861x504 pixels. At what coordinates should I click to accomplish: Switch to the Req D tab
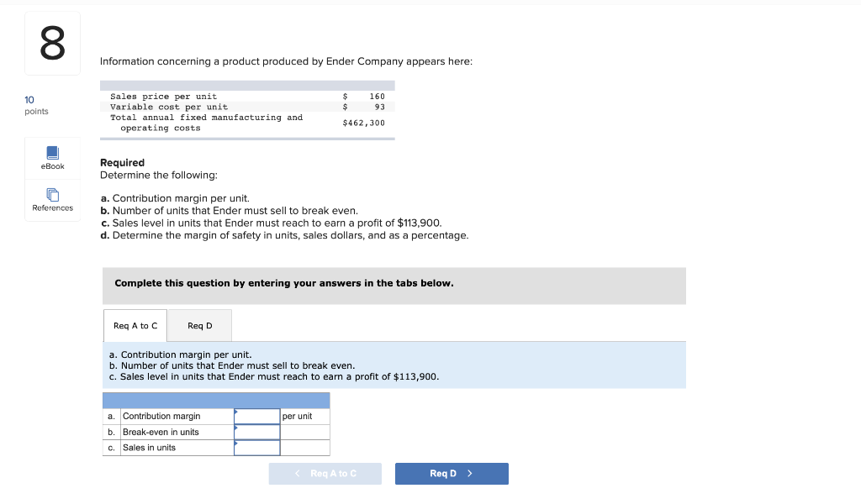200,326
